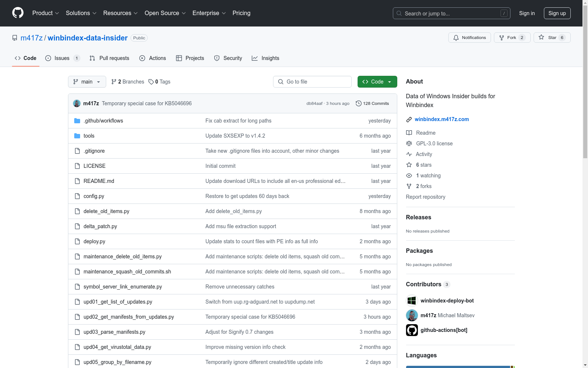Open the Security tab
This screenshot has width=588, height=368.
click(x=228, y=58)
